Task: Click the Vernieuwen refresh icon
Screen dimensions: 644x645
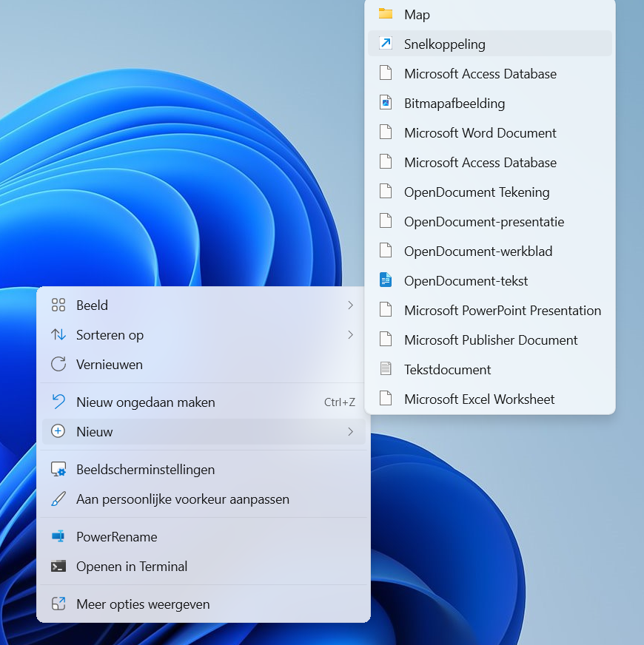Action: pos(58,365)
